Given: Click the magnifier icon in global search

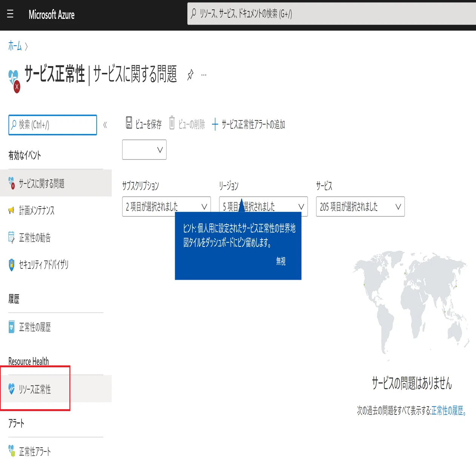Looking at the screenshot, I should click(193, 14).
